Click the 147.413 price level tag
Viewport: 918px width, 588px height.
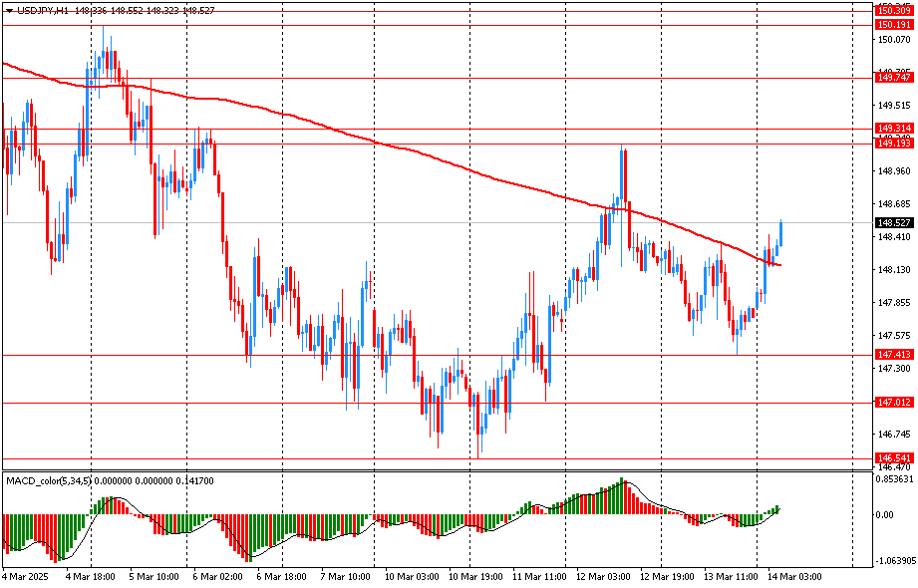pyautogui.click(x=893, y=354)
